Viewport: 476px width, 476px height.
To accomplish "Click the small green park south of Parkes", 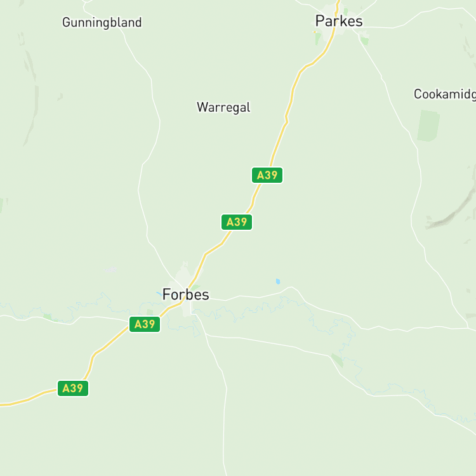I will (x=317, y=39).
